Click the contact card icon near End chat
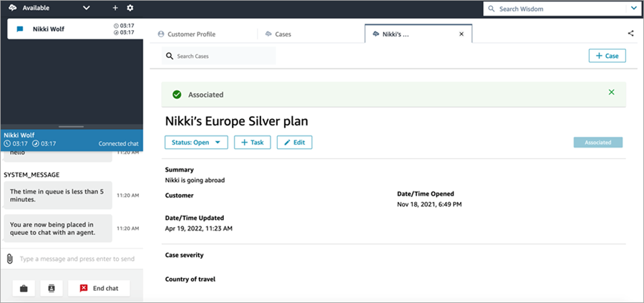Image resolution: width=644 pixels, height=303 pixels. tap(52, 288)
